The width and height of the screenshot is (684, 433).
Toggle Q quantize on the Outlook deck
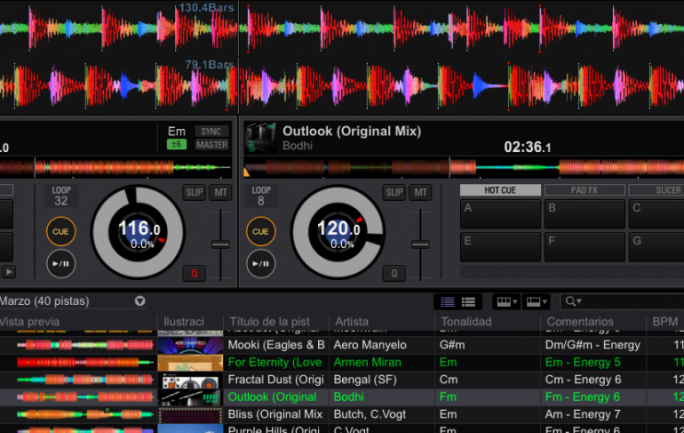[394, 273]
